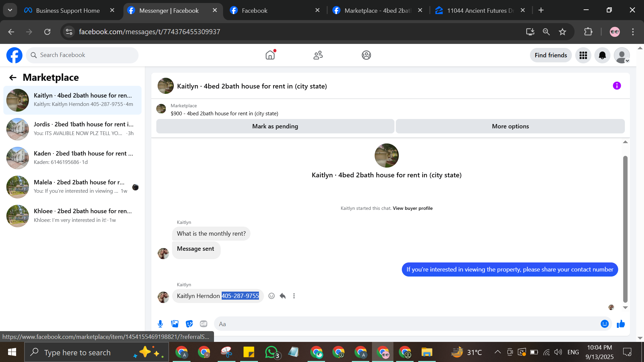This screenshot has height=362, width=644.
Task: Open File Explorer from the taskbar
Action: (427, 352)
